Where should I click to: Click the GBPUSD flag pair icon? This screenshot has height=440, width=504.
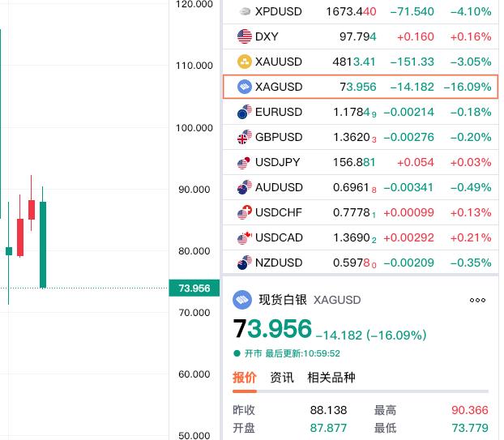coord(245,137)
